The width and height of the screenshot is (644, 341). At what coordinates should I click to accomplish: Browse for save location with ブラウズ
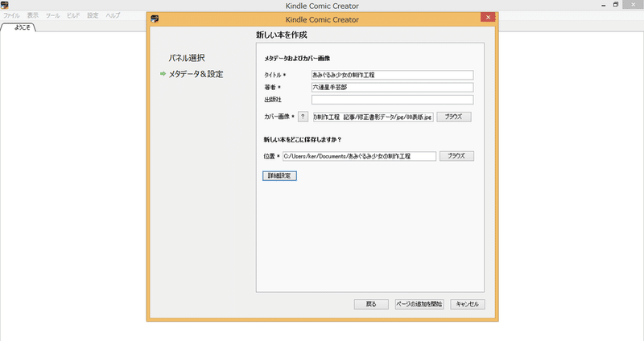tap(456, 156)
